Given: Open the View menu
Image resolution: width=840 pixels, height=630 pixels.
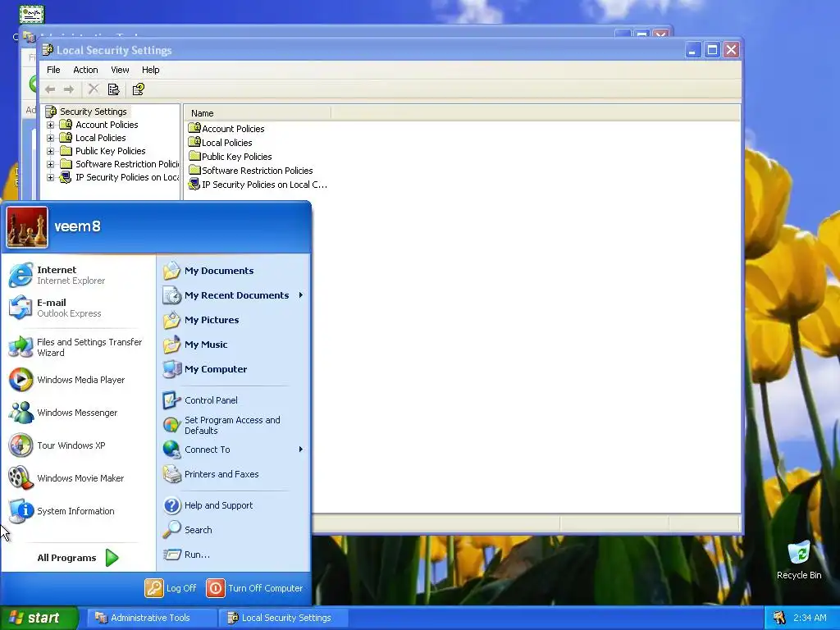Looking at the screenshot, I should pos(120,70).
